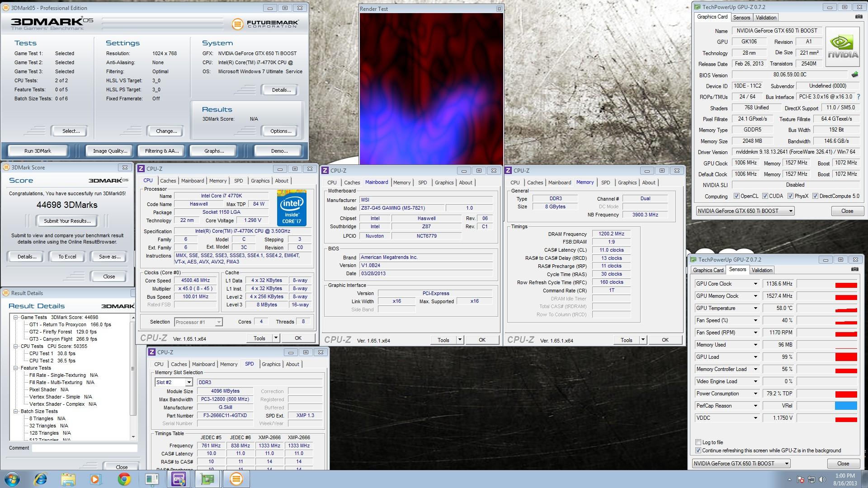The image size is (868, 488).
Task: Click the taskbar clock showing 1:00 PM
Action: [x=845, y=476]
